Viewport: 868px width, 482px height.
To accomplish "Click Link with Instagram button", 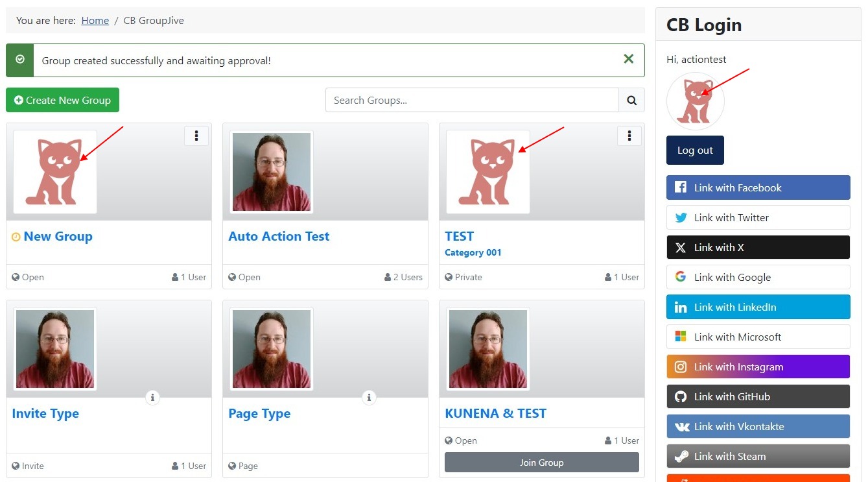I will coord(758,367).
